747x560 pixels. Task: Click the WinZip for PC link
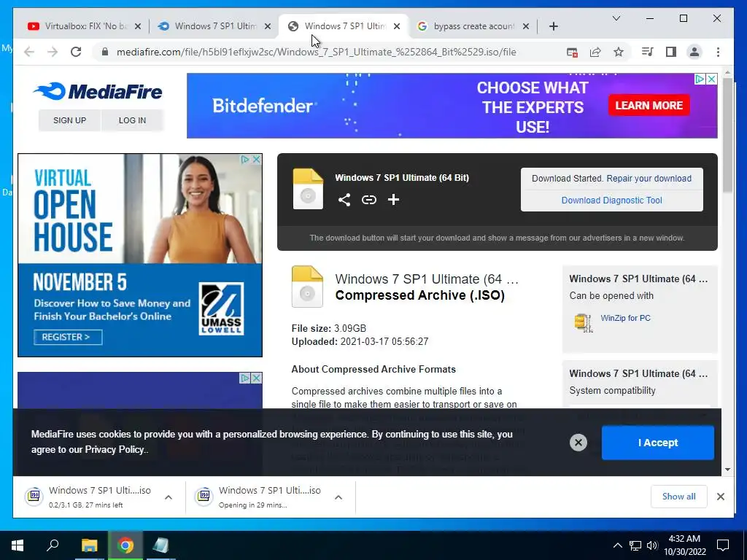pyautogui.click(x=625, y=318)
